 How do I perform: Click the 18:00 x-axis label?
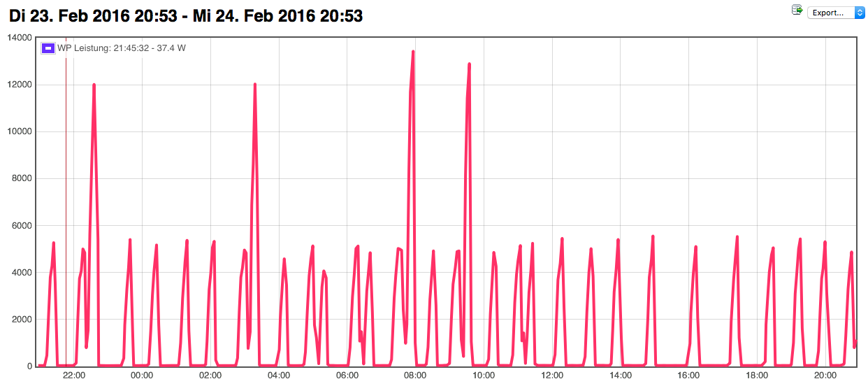758,376
